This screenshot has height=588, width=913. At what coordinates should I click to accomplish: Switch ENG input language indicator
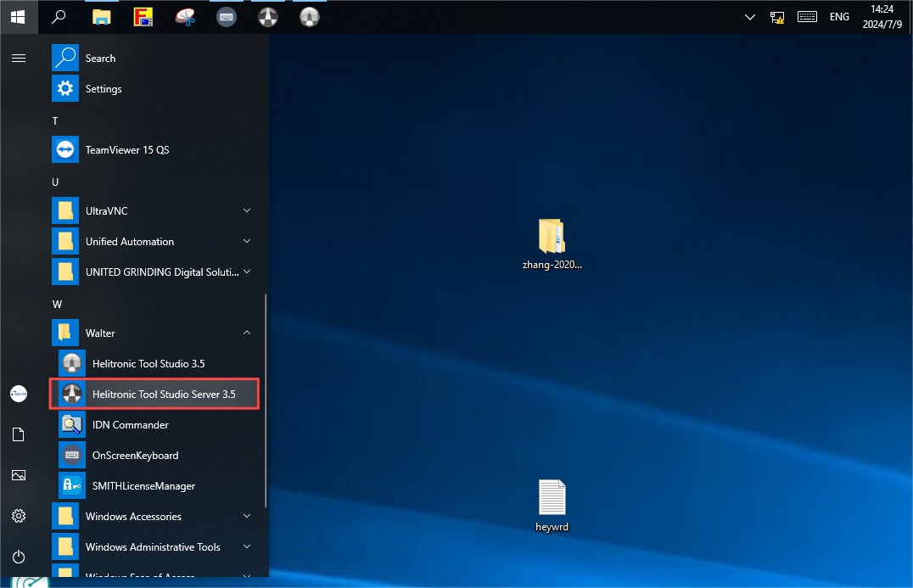click(x=839, y=17)
